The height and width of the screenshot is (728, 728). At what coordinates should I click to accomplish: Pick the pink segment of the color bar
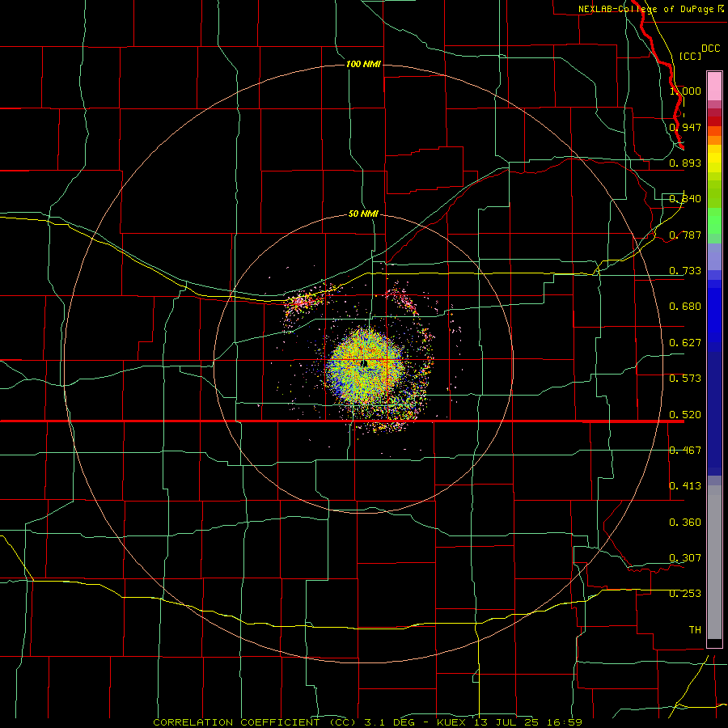click(714, 87)
